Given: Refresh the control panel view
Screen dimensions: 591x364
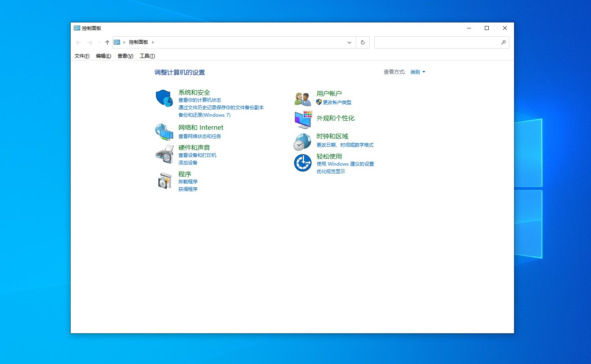Looking at the screenshot, I should click(363, 43).
